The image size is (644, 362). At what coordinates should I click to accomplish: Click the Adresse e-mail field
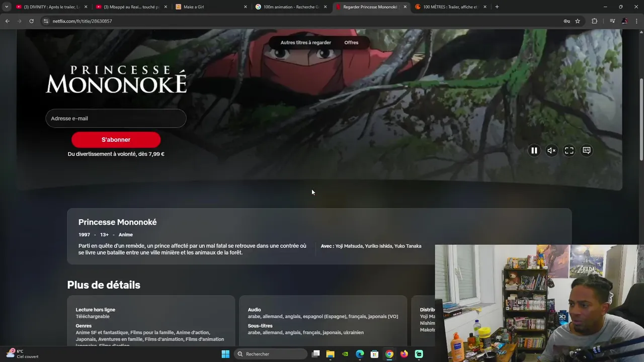click(116, 119)
